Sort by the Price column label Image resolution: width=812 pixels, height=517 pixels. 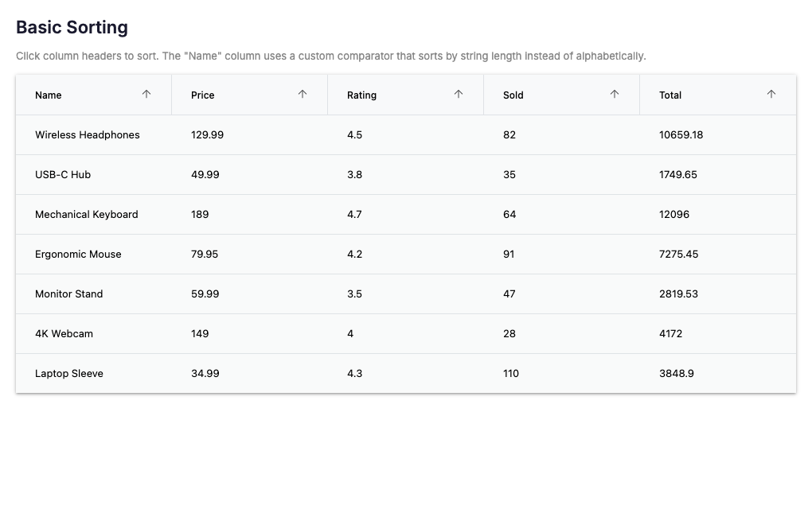point(203,95)
